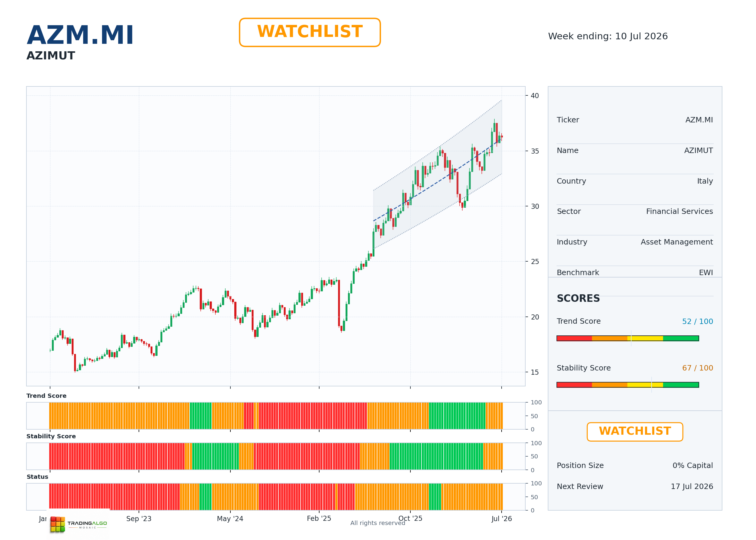Click the WATCHLIST badge in the scores panel
The width and height of the screenshot is (756, 540).
click(635, 432)
